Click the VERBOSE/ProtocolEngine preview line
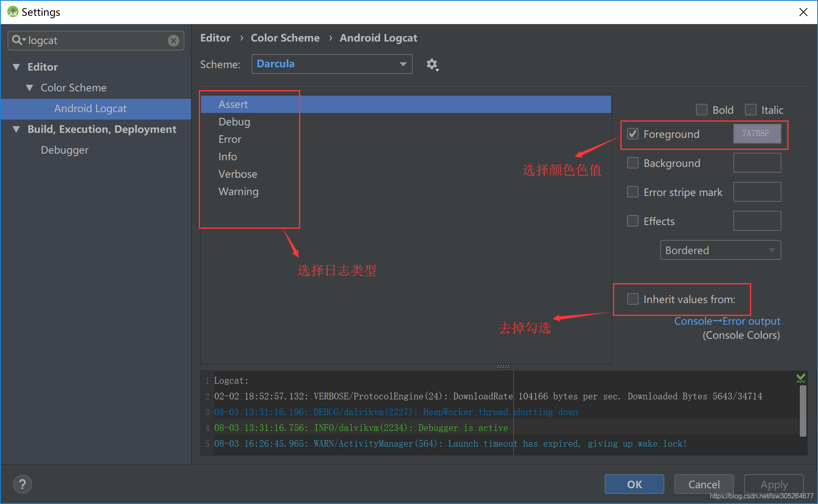818x504 pixels. pyautogui.click(x=488, y=396)
